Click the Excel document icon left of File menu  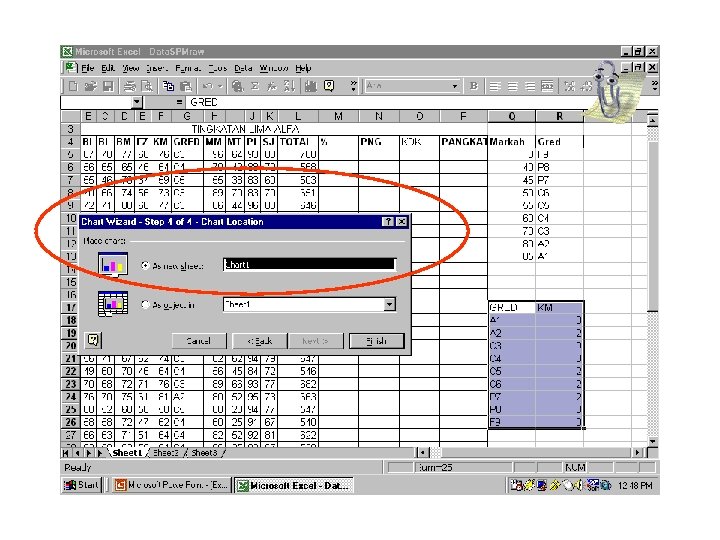70,68
